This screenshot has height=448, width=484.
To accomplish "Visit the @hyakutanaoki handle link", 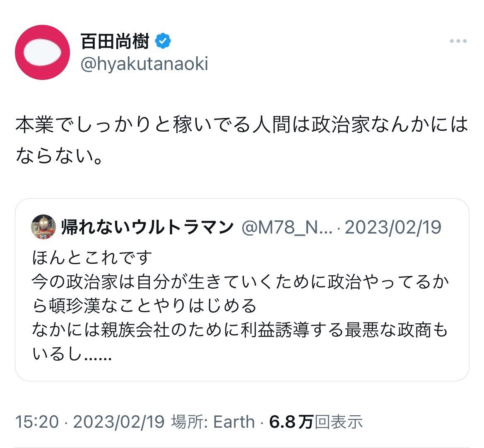I will pyautogui.click(x=144, y=64).
